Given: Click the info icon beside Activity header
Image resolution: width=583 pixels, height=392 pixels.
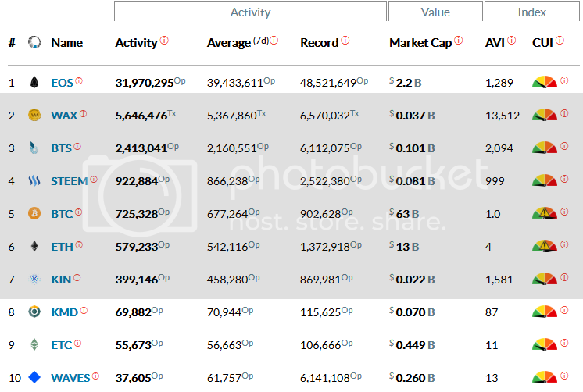Looking at the screenshot, I should click(x=164, y=40).
